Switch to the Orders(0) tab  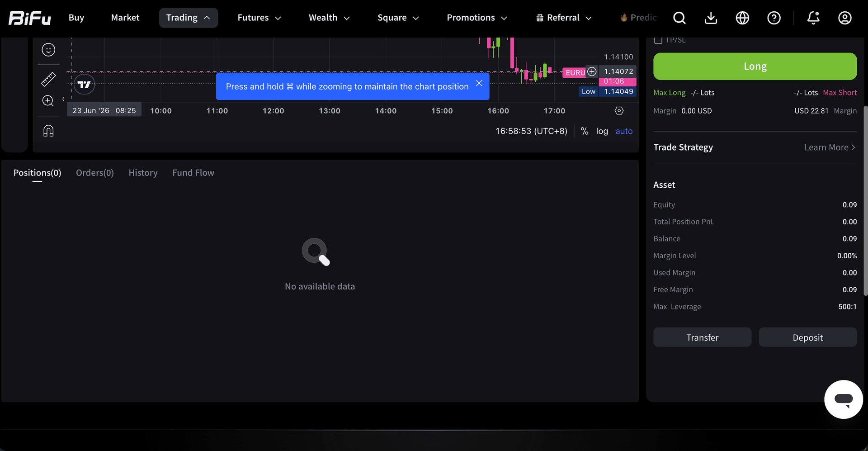(x=95, y=172)
